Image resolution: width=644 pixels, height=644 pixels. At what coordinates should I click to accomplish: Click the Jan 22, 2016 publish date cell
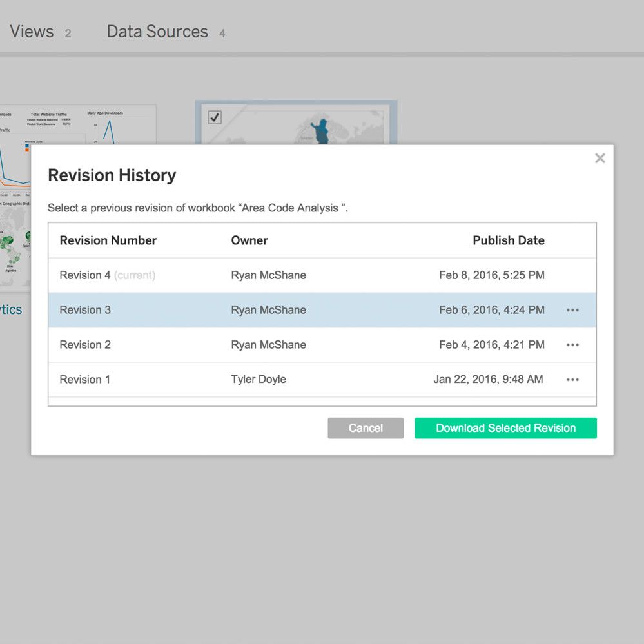click(x=488, y=380)
